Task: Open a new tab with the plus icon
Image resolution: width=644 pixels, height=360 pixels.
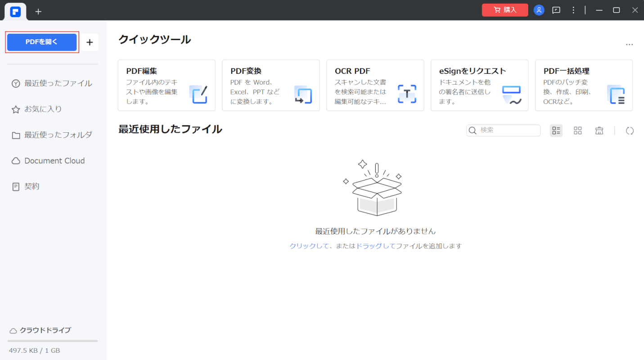Action: [38, 11]
